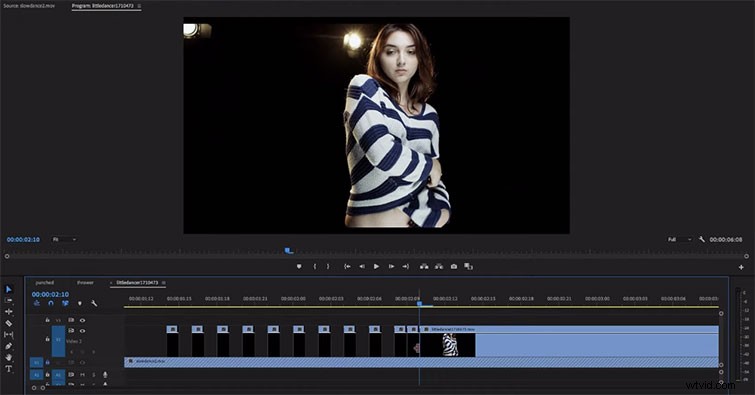Switch to punched sequence tab

point(45,283)
